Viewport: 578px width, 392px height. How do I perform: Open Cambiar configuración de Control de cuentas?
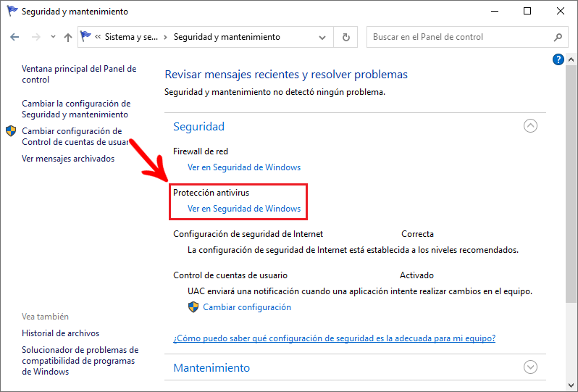coord(75,136)
